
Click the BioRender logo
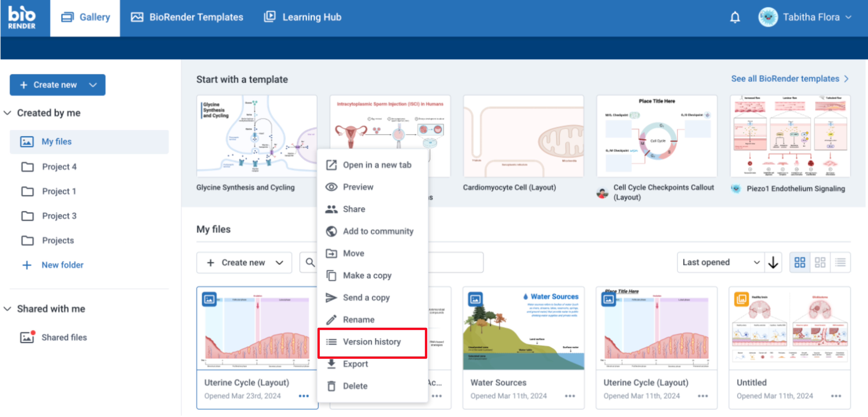(22, 18)
